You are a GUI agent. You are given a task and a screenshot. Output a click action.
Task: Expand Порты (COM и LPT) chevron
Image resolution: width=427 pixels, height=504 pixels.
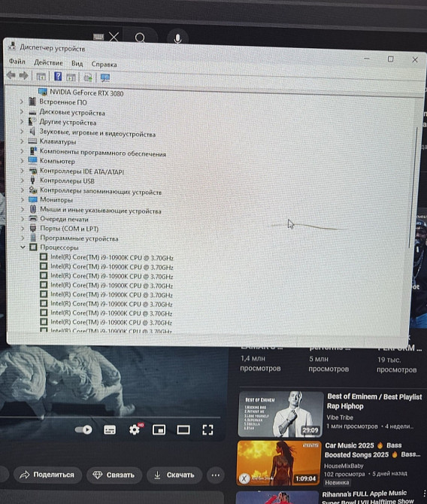[23, 229]
